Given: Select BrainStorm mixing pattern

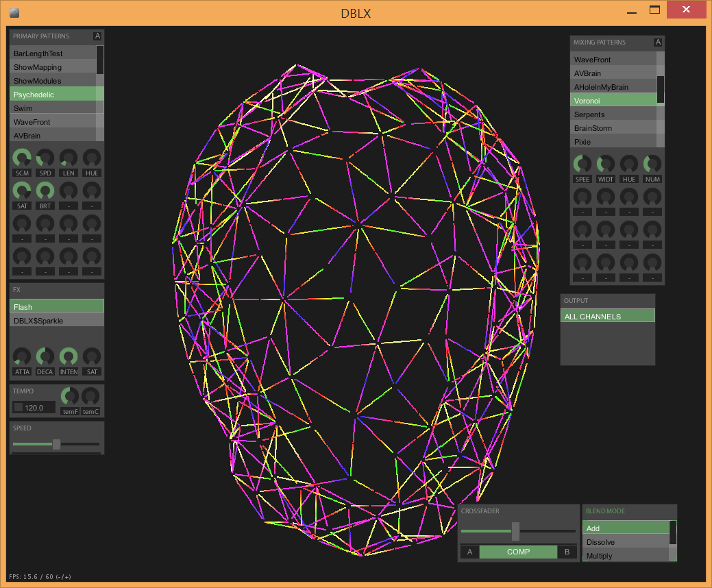Looking at the screenshot, I should click(x=613, y=127).
